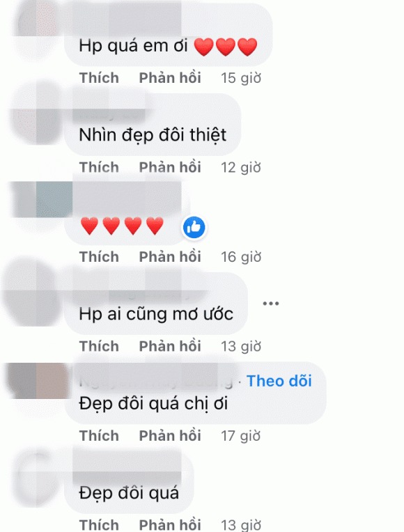Click the blue thumbs-up reaction icon
404x532 pixels.
pos(194,227)
